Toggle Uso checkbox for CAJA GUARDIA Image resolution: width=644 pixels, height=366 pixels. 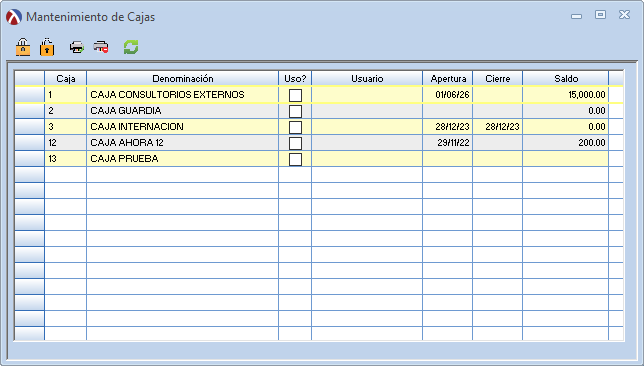[295, 111]
